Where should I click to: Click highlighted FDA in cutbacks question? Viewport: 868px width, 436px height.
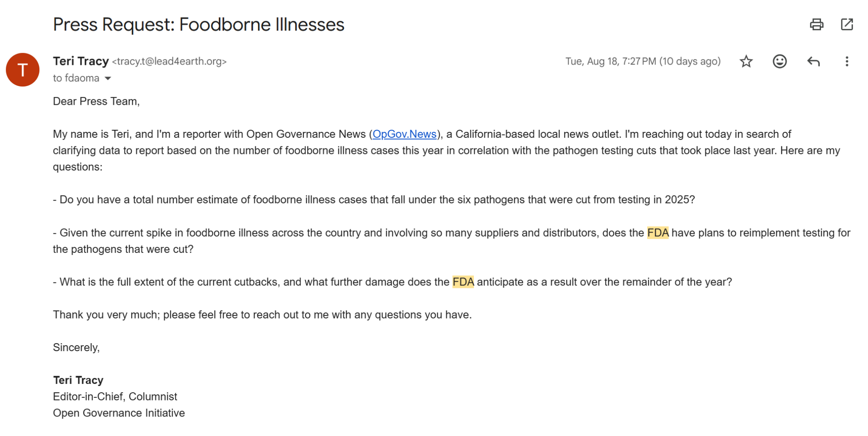pyautogui.click(x=463, y=282)
